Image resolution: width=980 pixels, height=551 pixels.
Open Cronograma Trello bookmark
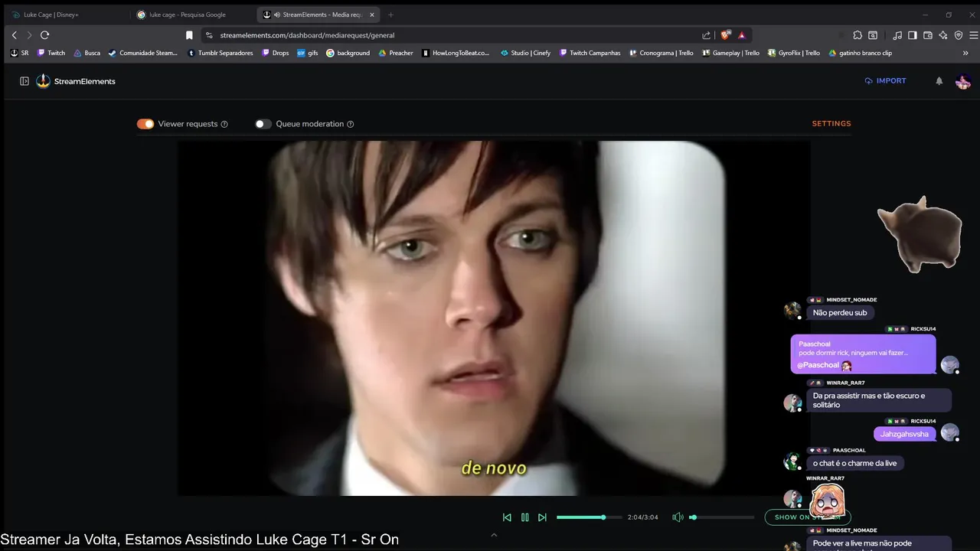click(x=661, y=53)
